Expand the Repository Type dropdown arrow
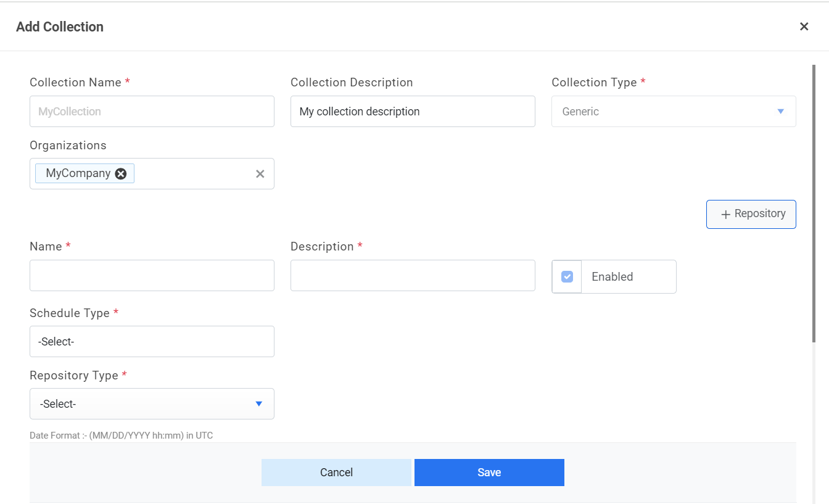829x504 pixels. [259, 404]
